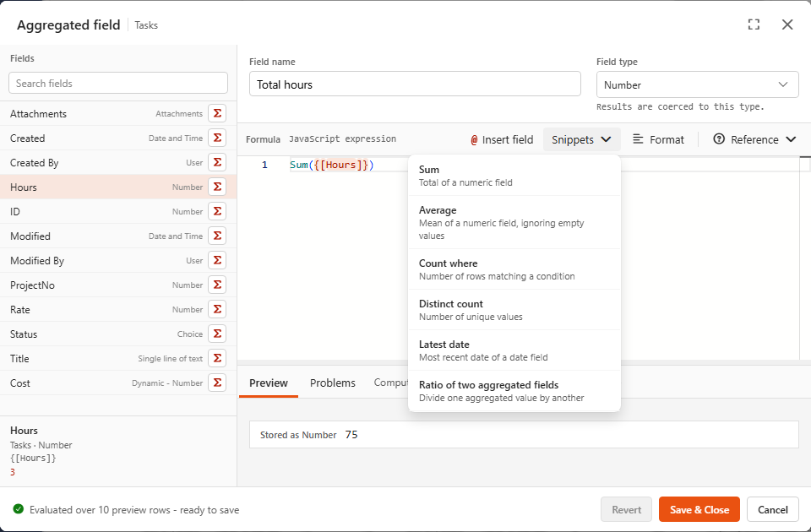Select the Created By field row
The image size is (811, 532).
click(x=118, y=162)
